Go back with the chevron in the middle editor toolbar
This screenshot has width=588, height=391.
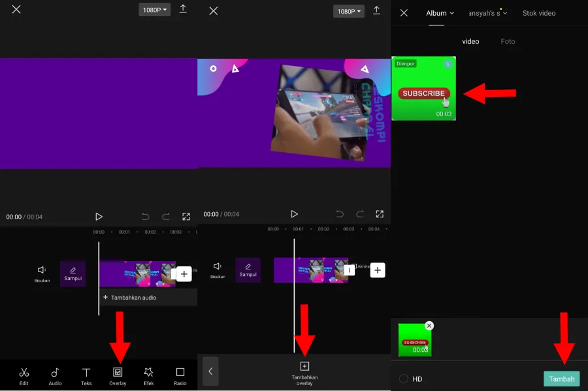(x=210, y=371)
